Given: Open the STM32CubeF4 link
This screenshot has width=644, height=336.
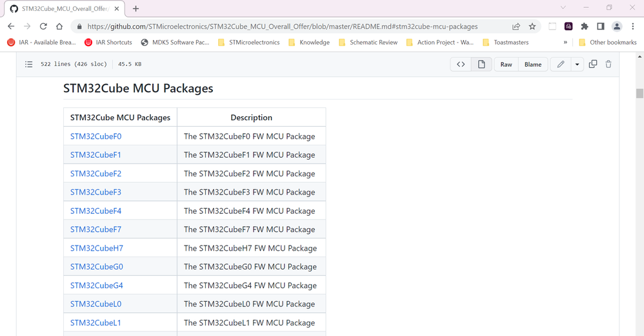Looking at the screenshot, I should (x=96, y=211).
